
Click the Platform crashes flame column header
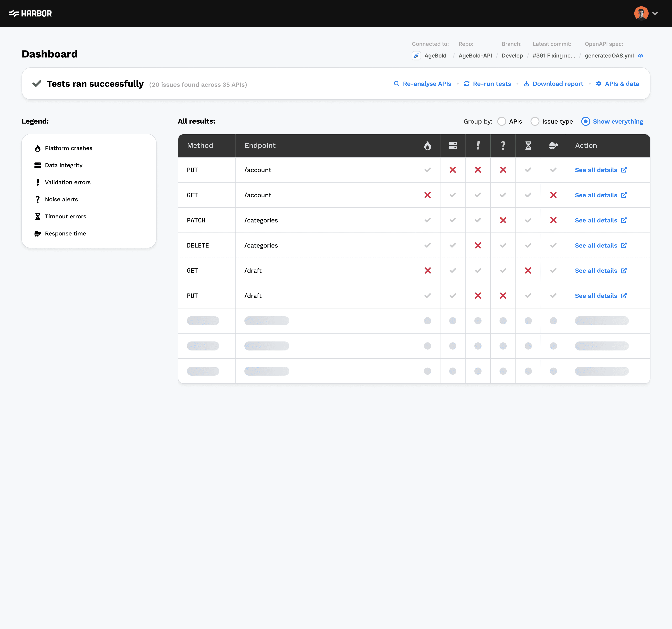click(x=428, y=145)
